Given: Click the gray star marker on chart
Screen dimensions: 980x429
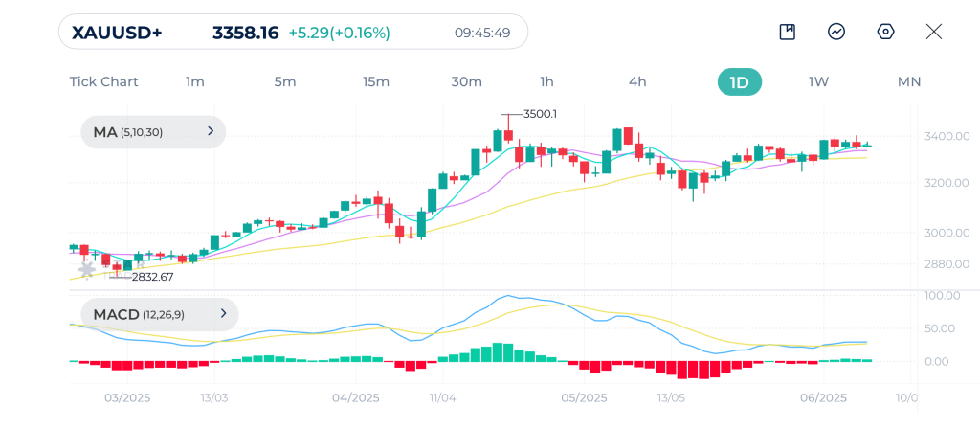Looking at the screenshot, I should [x=87, y=269].
